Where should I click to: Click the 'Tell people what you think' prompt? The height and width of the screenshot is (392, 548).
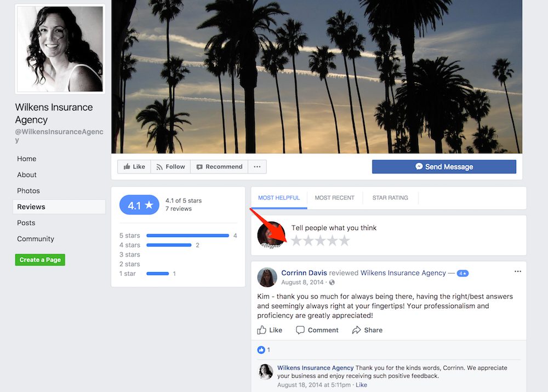click(x=334, y=228)
